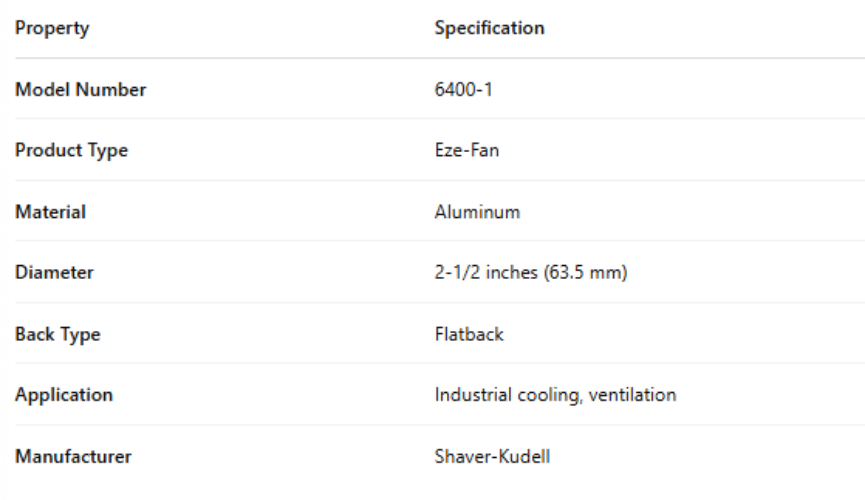Select the Model Number row label
Image resolution: width=865 pixels, height=500 pixels.
[x=80, y=90]
